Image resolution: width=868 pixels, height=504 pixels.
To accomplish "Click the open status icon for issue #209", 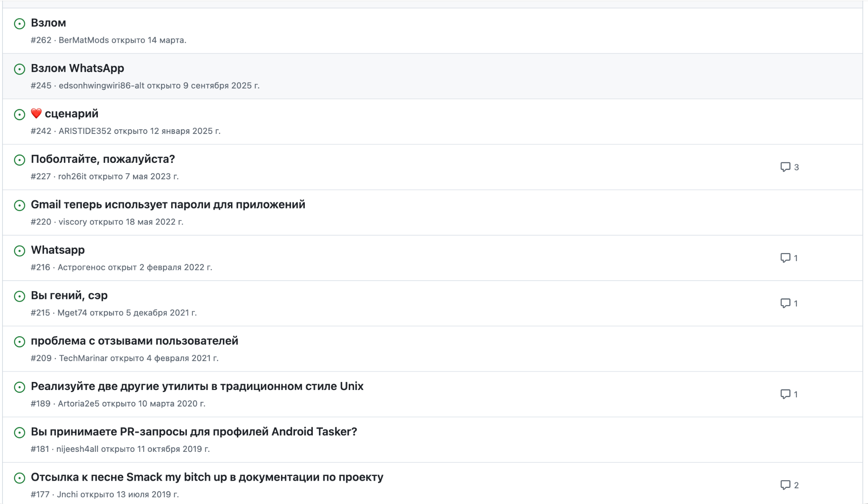I will (x=20, y=342).
